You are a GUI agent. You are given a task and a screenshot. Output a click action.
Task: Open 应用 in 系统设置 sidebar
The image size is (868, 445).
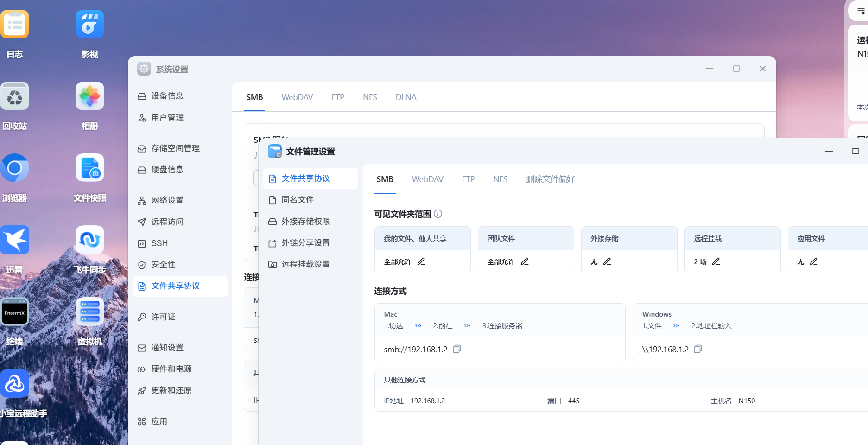point(180,421)
